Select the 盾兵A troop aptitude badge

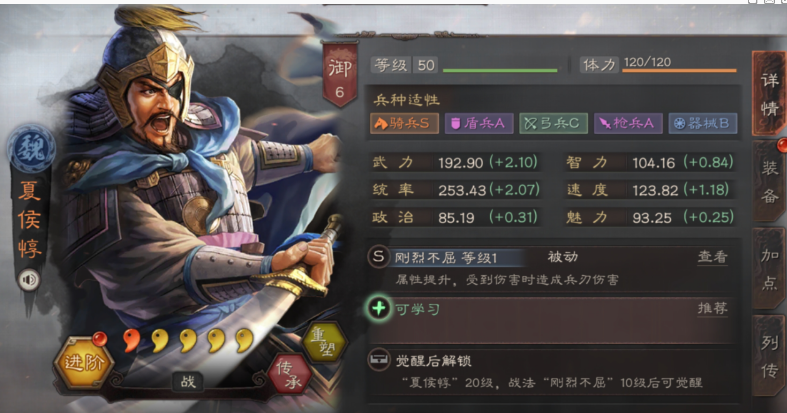tap(479, 123)
